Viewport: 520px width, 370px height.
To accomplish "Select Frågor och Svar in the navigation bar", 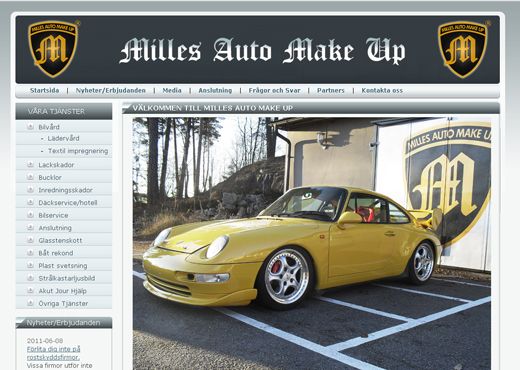I will (274, 90).
